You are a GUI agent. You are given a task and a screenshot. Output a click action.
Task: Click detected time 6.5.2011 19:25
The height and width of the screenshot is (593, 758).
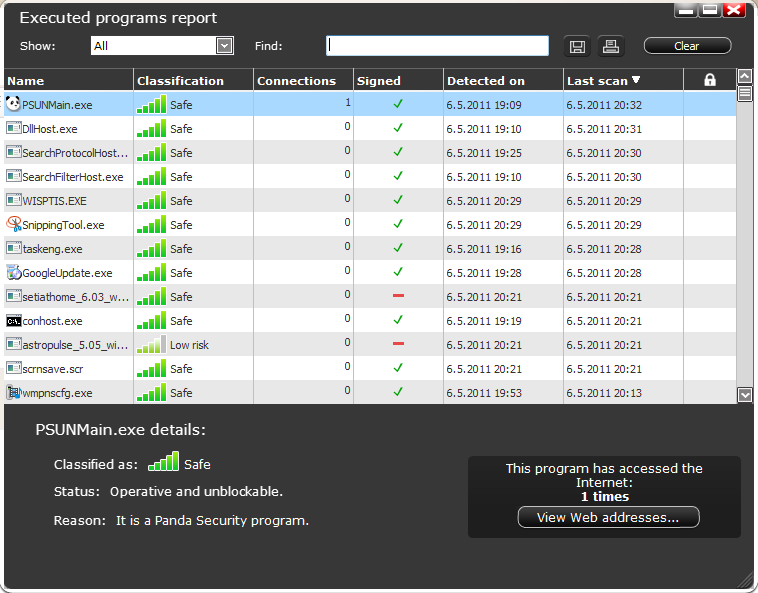tap(484, 153)
